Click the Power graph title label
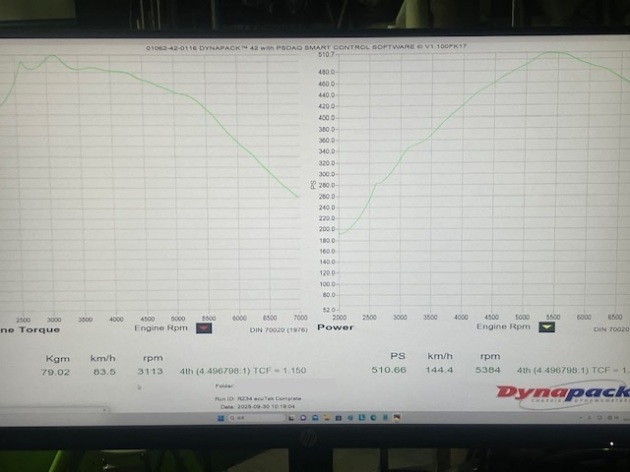The image size is (630, 472). click(335, 327)
